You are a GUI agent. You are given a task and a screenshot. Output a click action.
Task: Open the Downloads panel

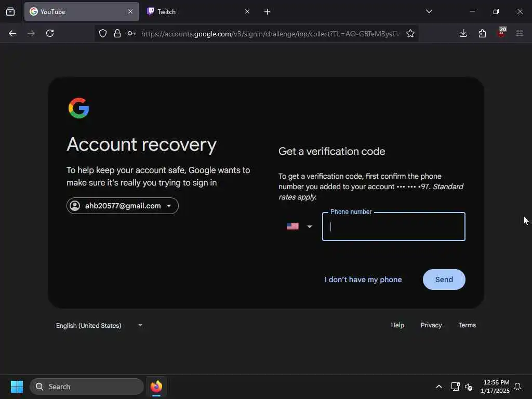463,33
